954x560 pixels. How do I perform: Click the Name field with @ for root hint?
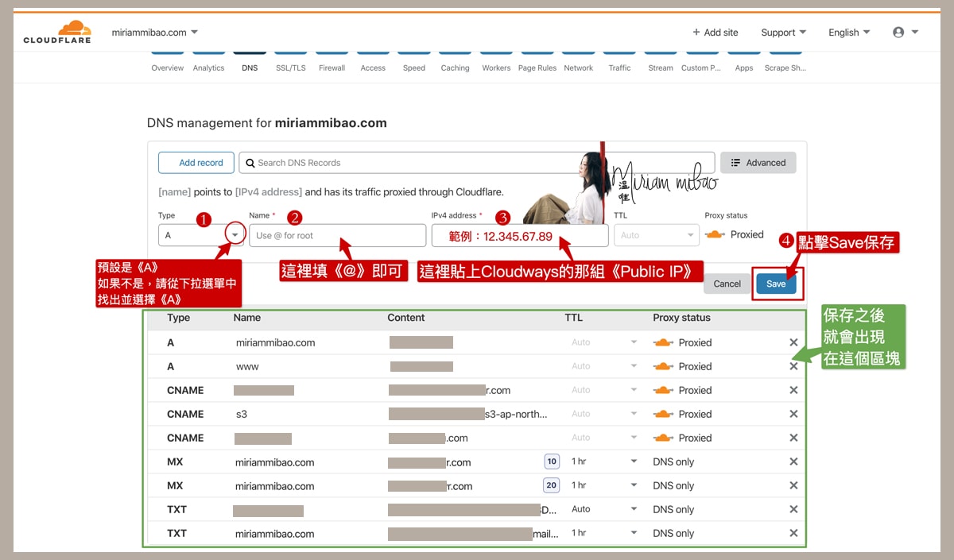338,235
